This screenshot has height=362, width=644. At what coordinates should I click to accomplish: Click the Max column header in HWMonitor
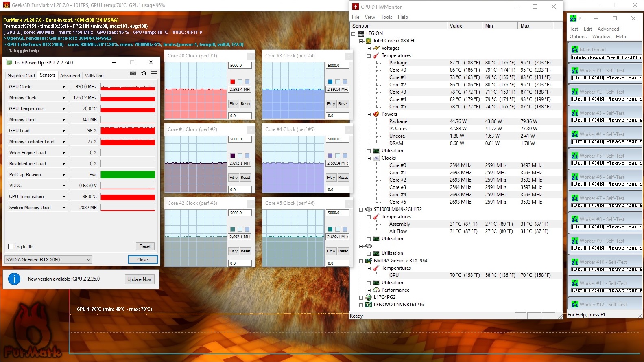pyautogui.click(x=535, y=26)
